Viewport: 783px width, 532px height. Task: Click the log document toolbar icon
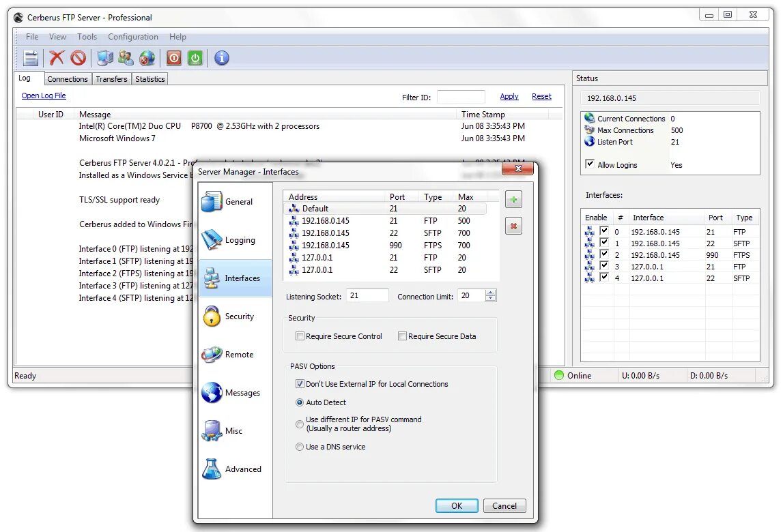coord(31,59)
